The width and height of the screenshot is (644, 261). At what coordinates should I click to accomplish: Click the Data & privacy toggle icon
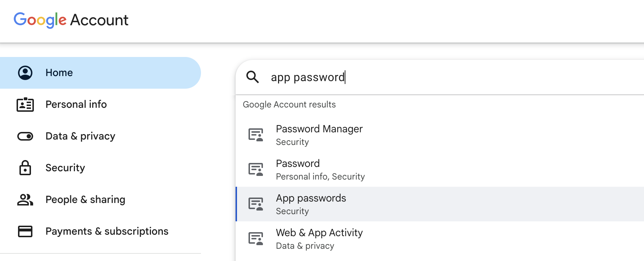(25, 136)
